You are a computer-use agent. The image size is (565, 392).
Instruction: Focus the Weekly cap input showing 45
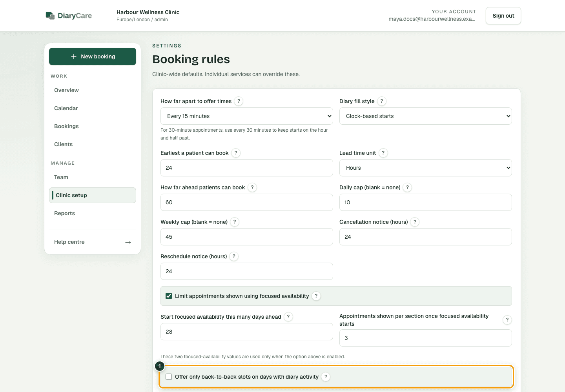click(x=247, y=237)
